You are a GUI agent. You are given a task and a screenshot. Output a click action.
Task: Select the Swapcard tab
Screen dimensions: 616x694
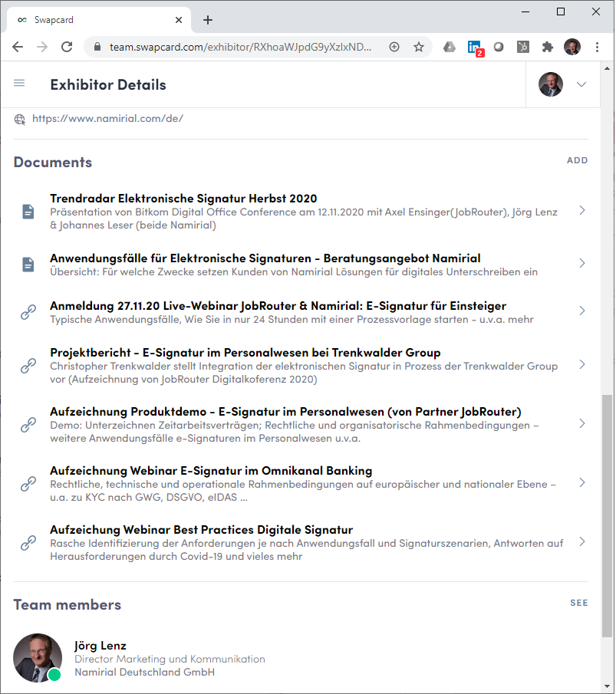[98, 20]
